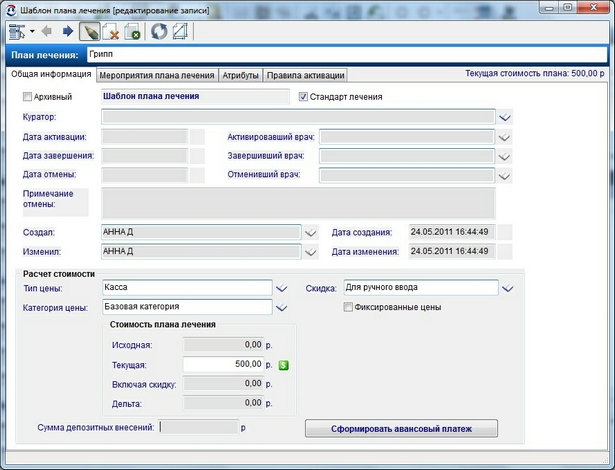
Task: Expand the Категория цены dropdown chevron
Action: (281, 308)
